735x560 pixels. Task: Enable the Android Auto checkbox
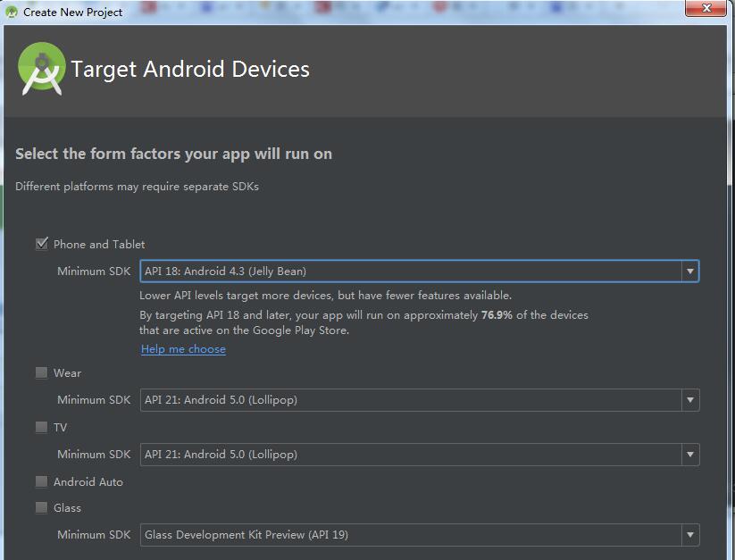[42, 481]
